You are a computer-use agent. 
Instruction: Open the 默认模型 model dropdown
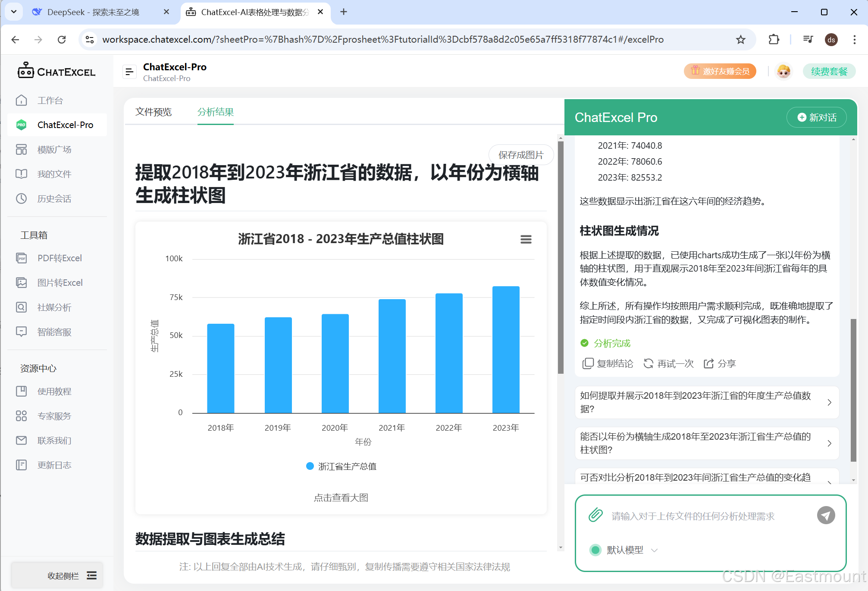625,550
